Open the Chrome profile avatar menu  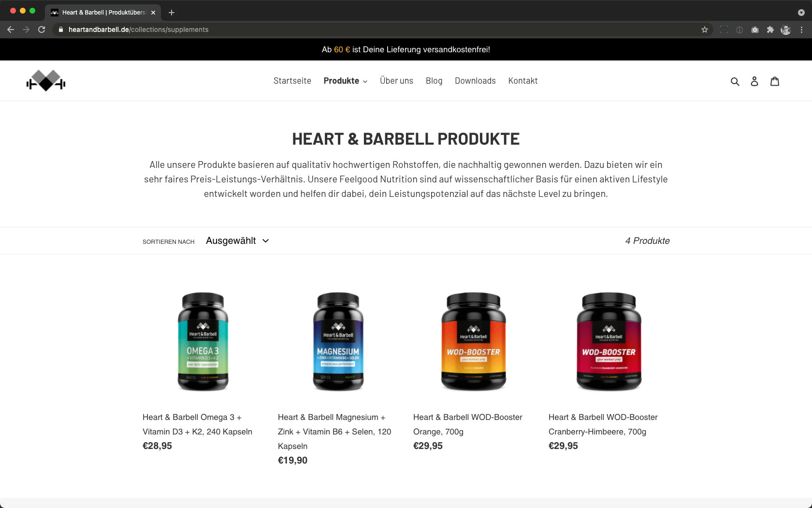point(786,30)
